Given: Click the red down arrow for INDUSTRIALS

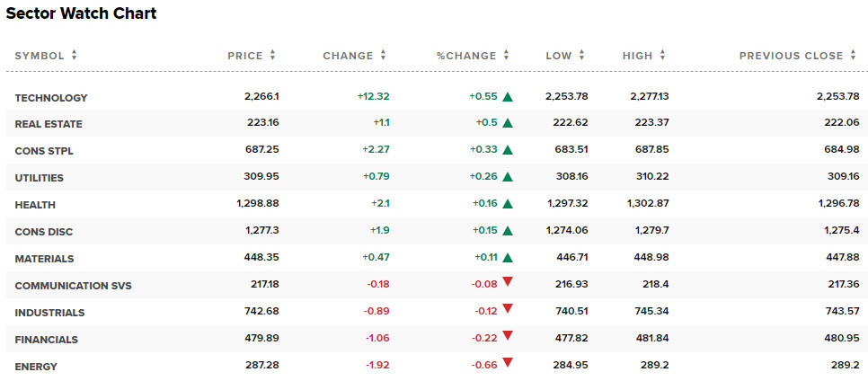Looking at the screenshot, I should 508,309.
